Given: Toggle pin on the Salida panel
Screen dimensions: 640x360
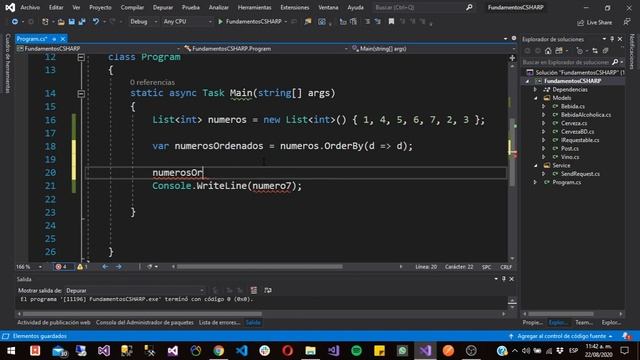Looking at the screenshot, I should pyautogui.click(x=504, y=279).
